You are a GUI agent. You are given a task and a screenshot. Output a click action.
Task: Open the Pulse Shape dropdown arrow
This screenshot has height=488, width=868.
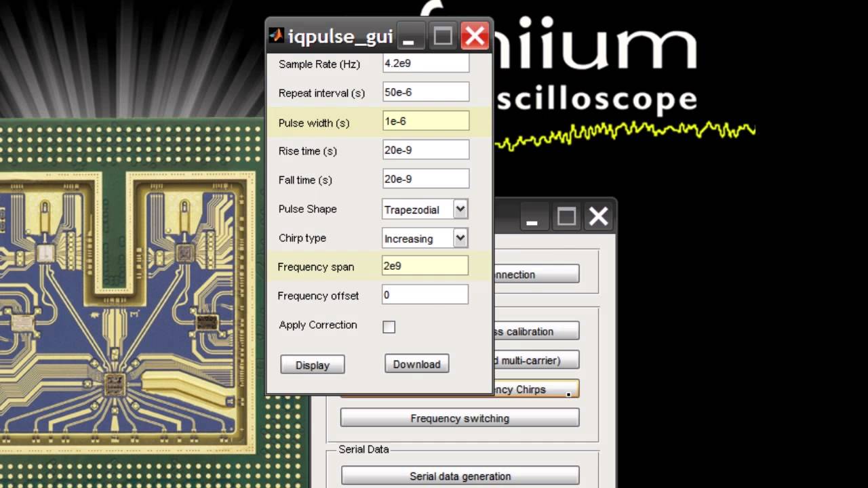(460, 209)
